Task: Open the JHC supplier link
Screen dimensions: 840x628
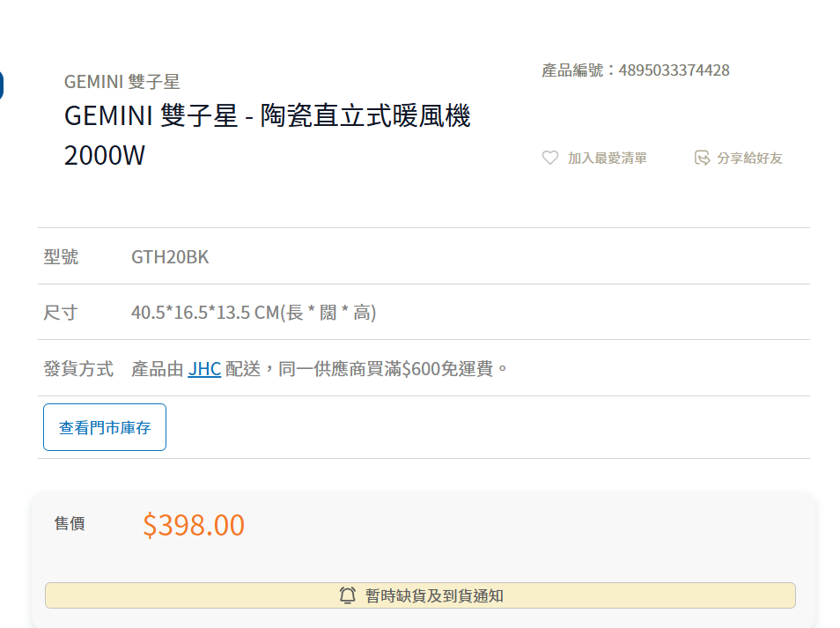Action: pyautogui.click(x=204, y=368)
